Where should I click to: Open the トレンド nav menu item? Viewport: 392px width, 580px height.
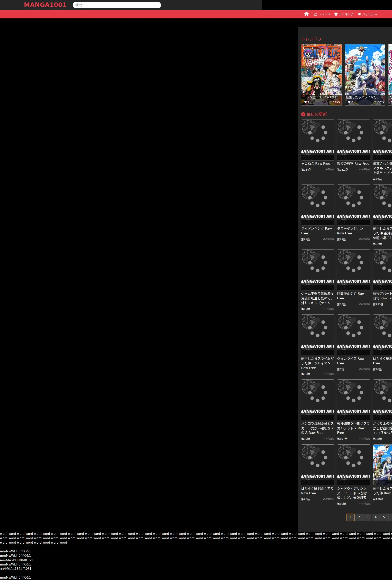point(322,14)
